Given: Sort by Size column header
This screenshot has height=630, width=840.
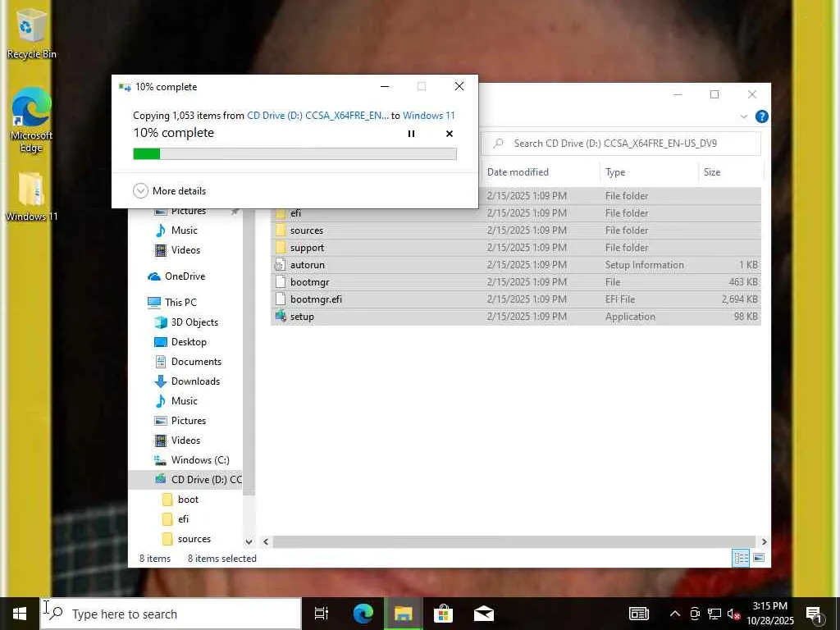Looking at the screenshot, I should coord(711,172).
